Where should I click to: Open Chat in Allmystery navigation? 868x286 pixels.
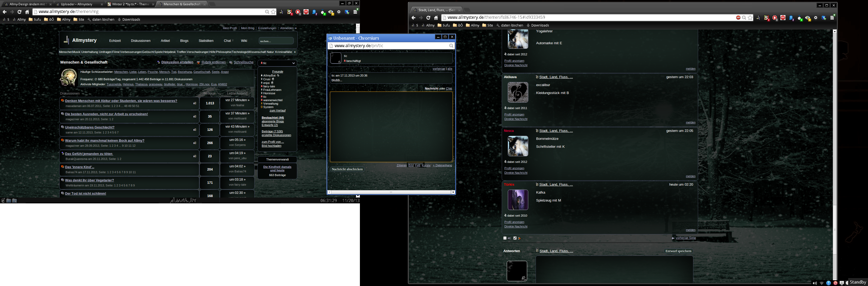coord(227,41)
